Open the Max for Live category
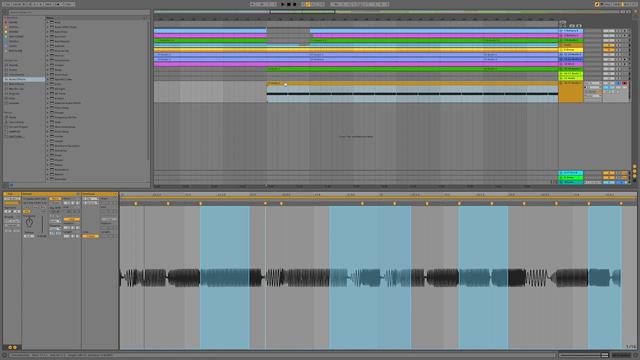The image size is (640, 360). point(16,89)
